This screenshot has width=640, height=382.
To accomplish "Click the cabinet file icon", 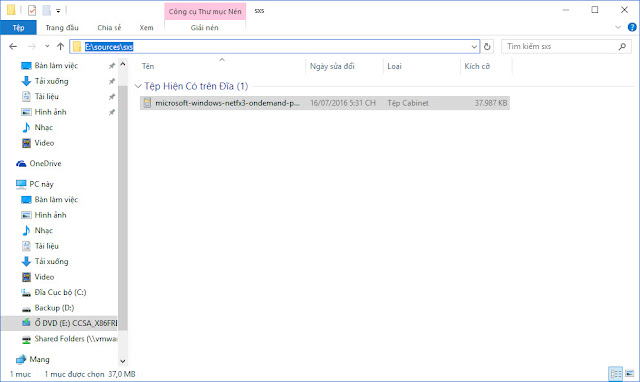I will [x=147, y=103].
